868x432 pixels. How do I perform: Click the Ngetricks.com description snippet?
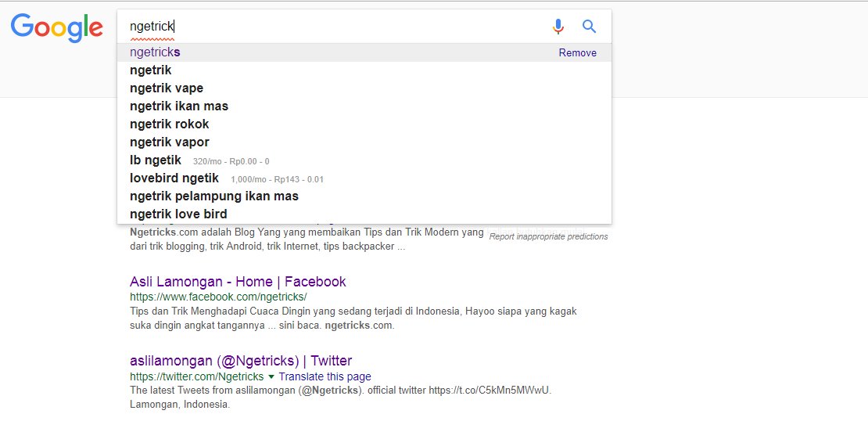tap(307, 239)
